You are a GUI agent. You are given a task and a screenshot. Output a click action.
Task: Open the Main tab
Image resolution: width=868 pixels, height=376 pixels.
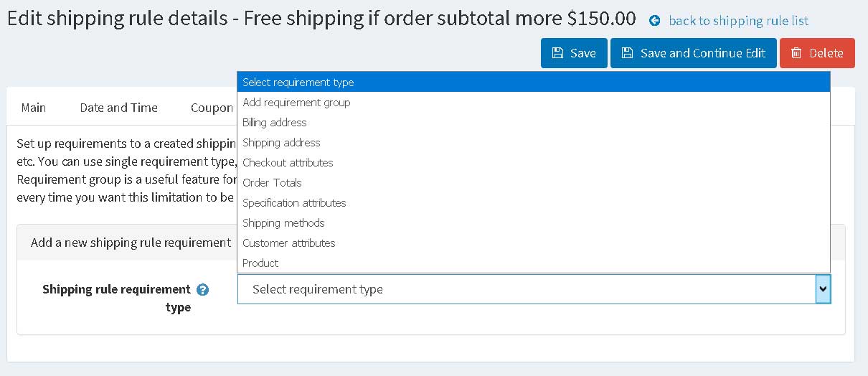coord(34,108)
